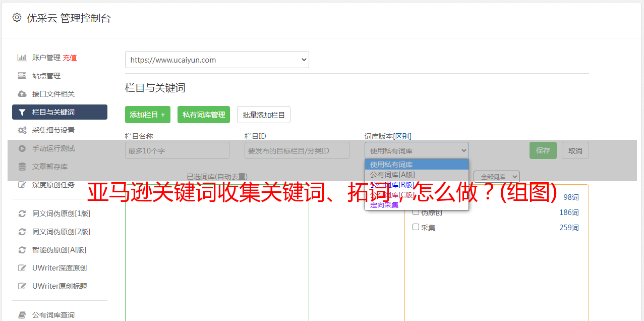Choose 公有词库[C版] option
Image resolution: width=644 pixels, height=321 pixels.
coord(417,195)
